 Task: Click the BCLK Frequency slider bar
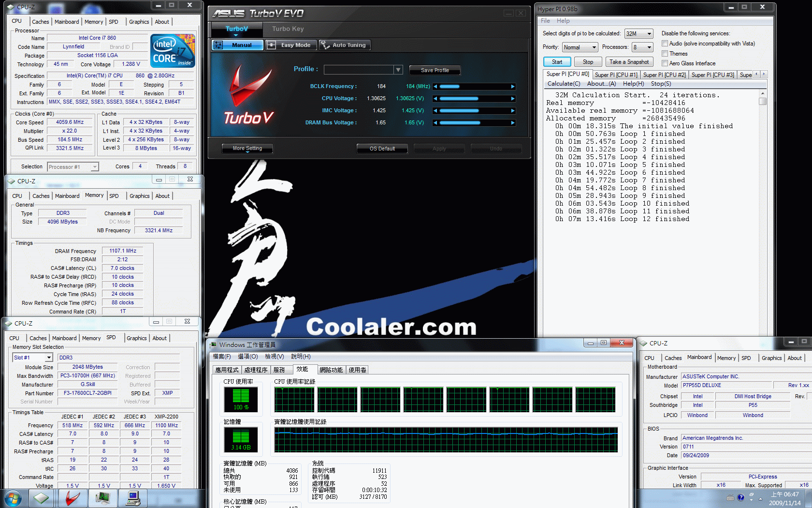pos(474,87)
